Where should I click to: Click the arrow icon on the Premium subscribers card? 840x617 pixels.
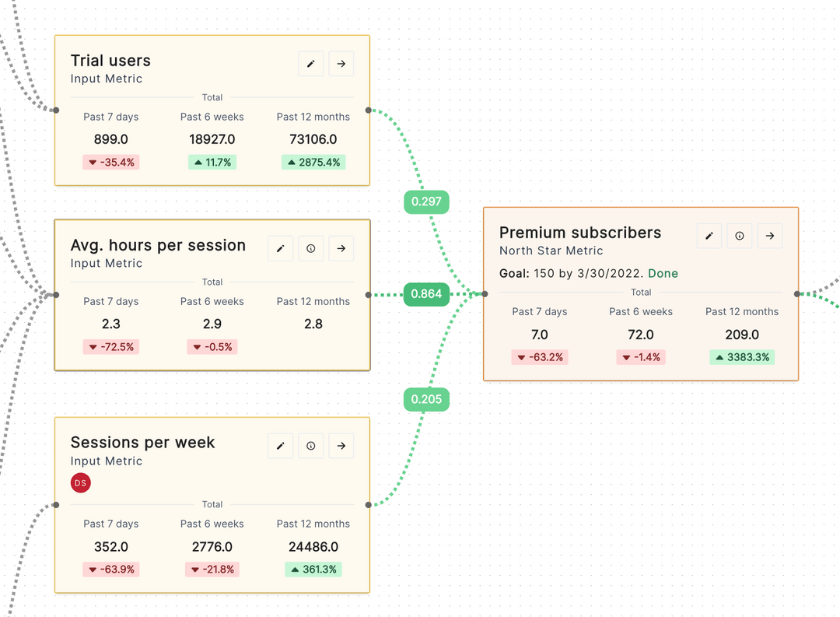click(x=769, y=235)
